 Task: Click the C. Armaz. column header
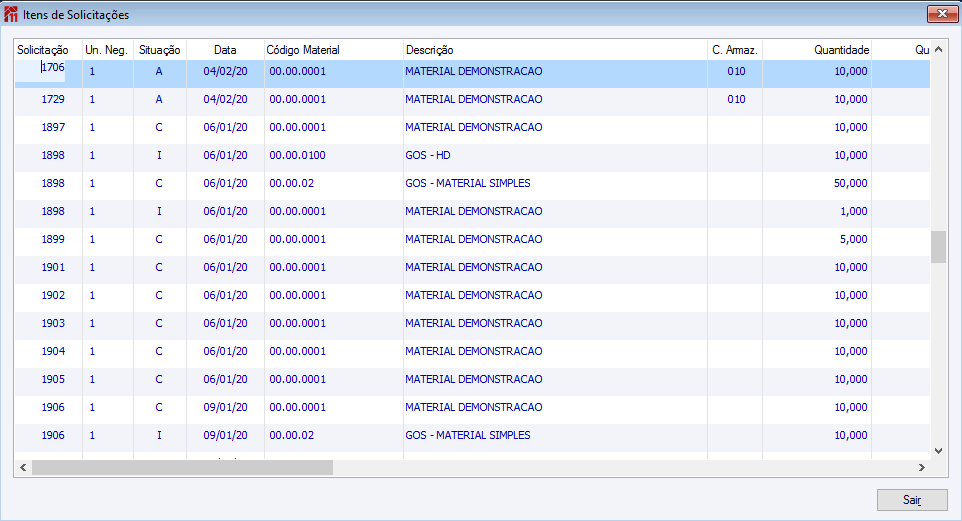tap(735, 50)
